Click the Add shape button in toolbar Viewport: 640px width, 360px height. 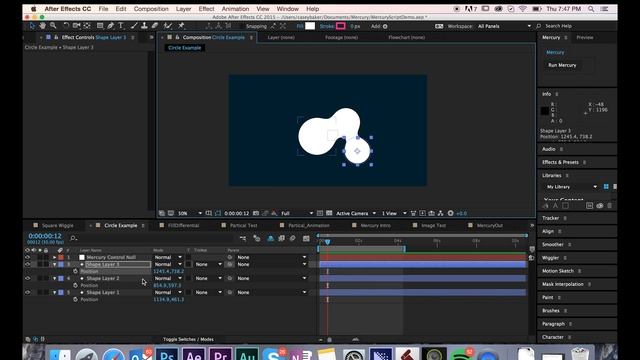coord(385,27)
